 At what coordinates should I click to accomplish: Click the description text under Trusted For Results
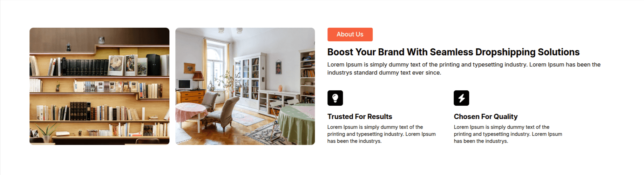click(381, 134)
